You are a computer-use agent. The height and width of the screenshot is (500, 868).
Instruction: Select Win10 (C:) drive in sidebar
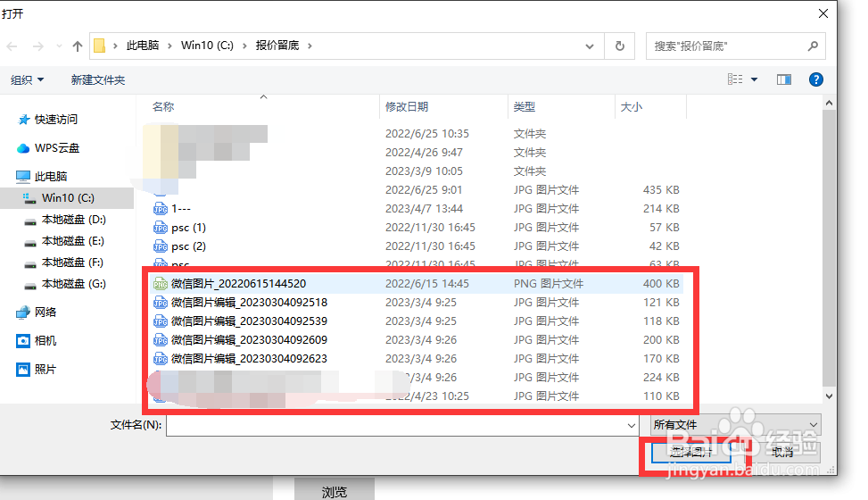click(x=67, y=198)
